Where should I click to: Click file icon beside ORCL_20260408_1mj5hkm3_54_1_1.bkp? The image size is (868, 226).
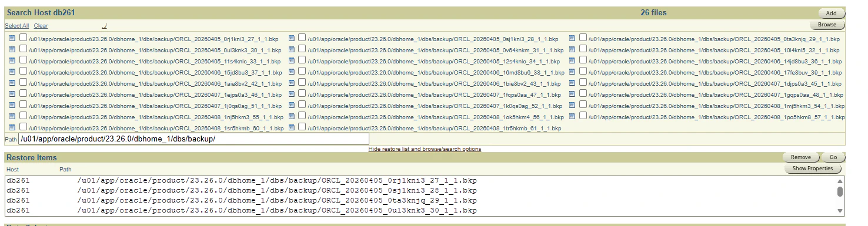(572, 105)
